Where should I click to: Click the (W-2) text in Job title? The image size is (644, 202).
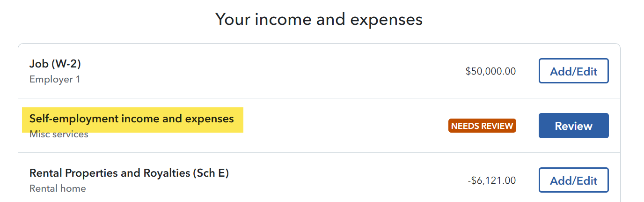(66, 64)
